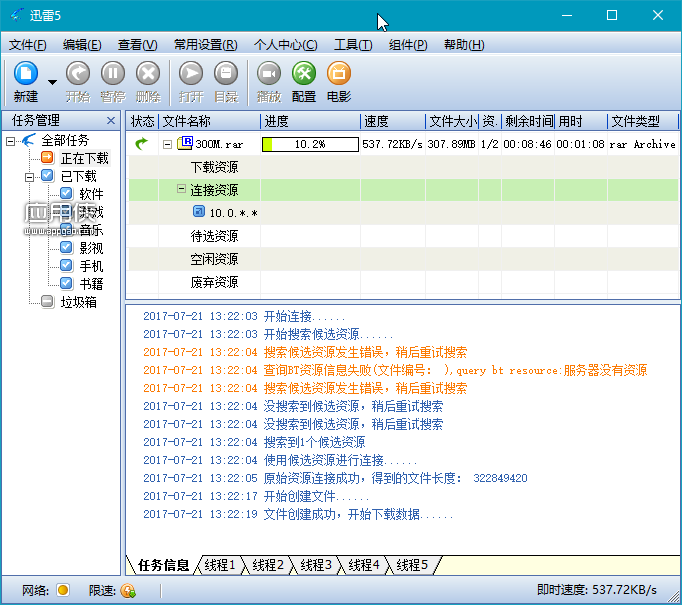Click the 书籍 category icon
This screenshot has height=605, width=682.
66,283
